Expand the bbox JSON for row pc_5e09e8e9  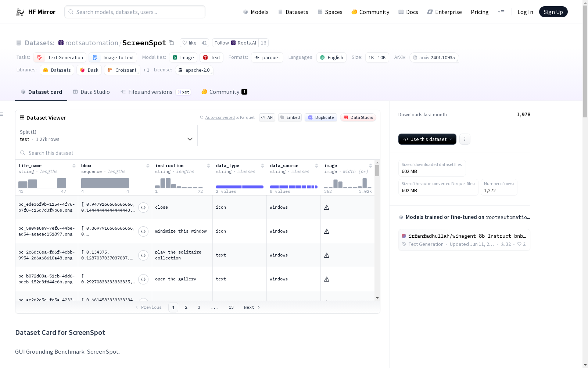click(143, 231)
